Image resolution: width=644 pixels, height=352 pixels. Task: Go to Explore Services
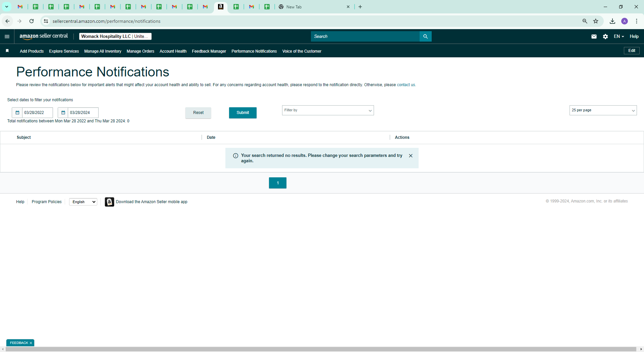click(x=64, y=51)
